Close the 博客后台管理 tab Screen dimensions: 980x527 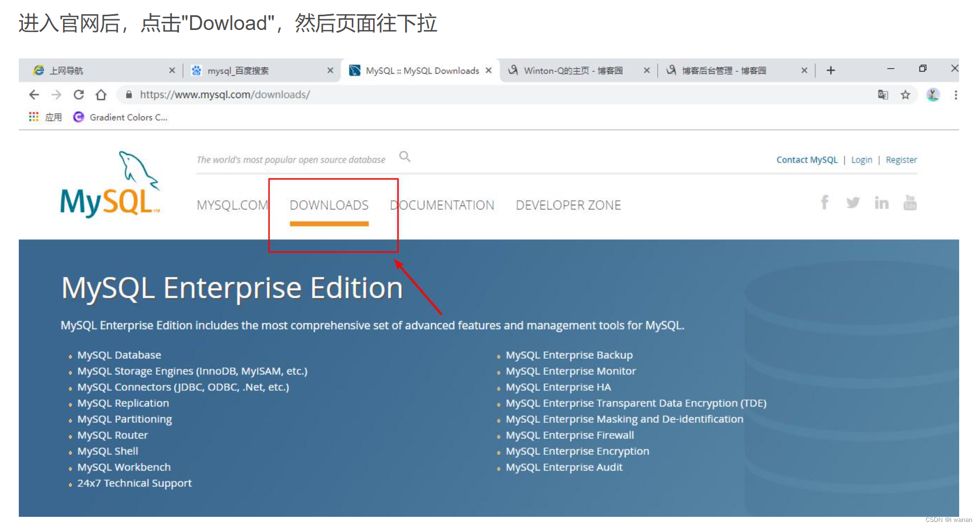click(x=804, y=70)
